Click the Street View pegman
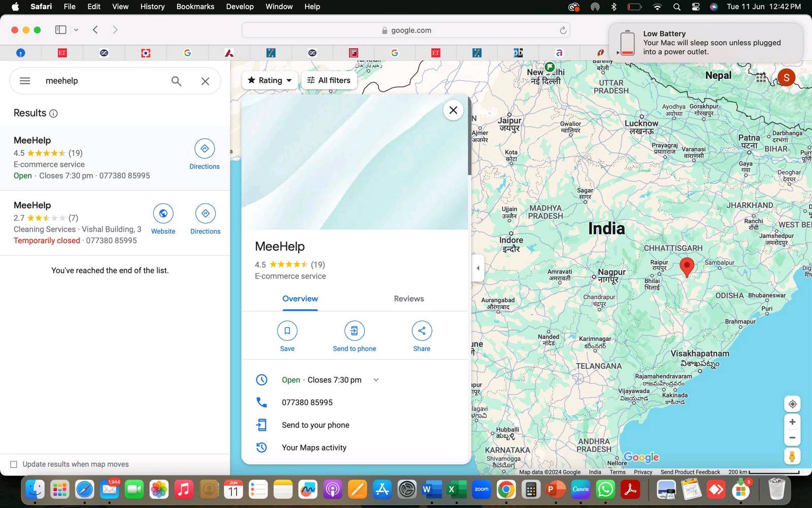 click(x=792, y=456)
